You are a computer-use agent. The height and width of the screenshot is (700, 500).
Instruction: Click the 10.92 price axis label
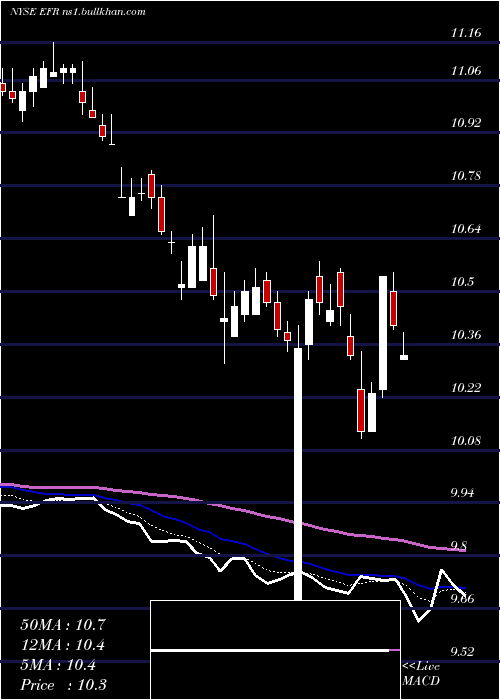(x=466, y=123)
